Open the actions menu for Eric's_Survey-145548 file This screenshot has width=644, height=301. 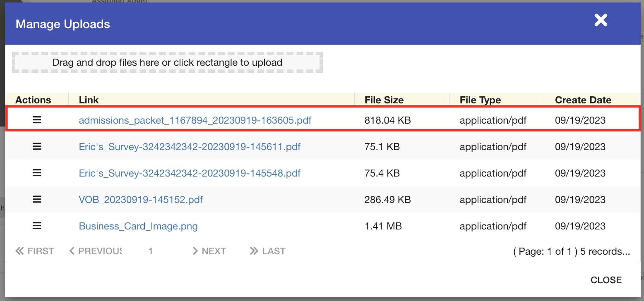tap(37, 173)
